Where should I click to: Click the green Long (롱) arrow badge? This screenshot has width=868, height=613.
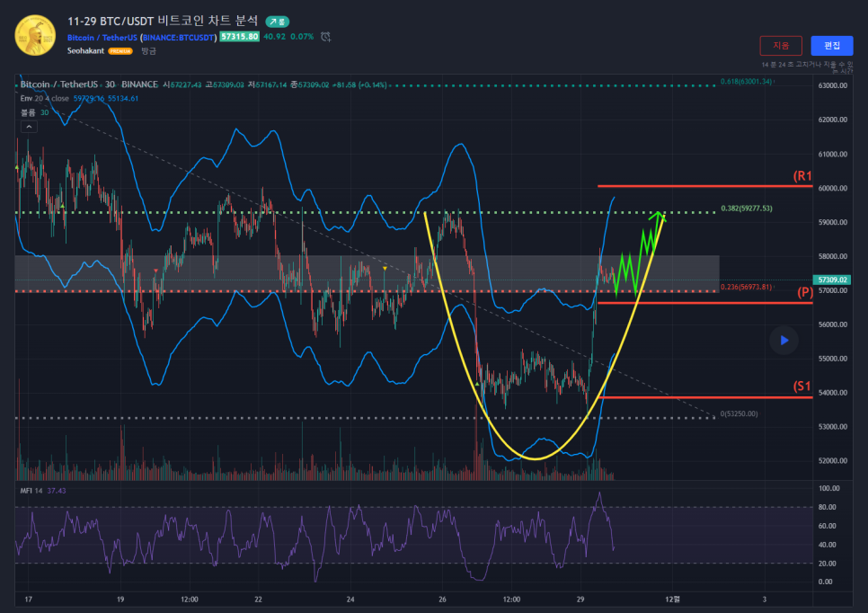coord(277,21)
